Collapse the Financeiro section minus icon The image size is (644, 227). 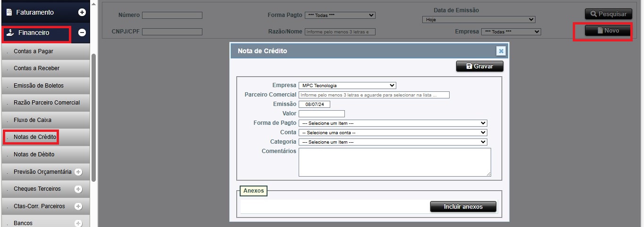pyautogui.click(x=82, y=33)
